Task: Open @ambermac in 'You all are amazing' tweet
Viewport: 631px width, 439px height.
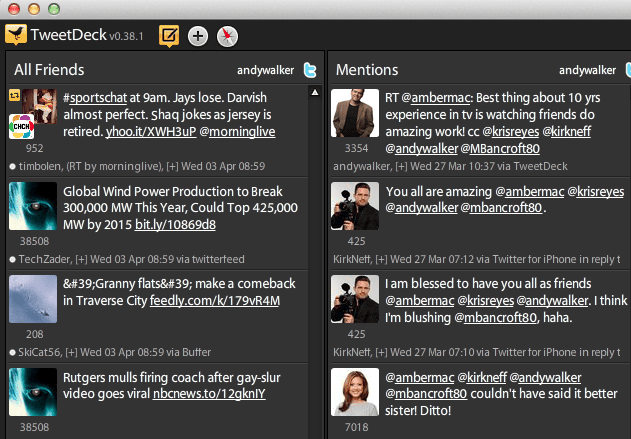Action: [530, 192]
